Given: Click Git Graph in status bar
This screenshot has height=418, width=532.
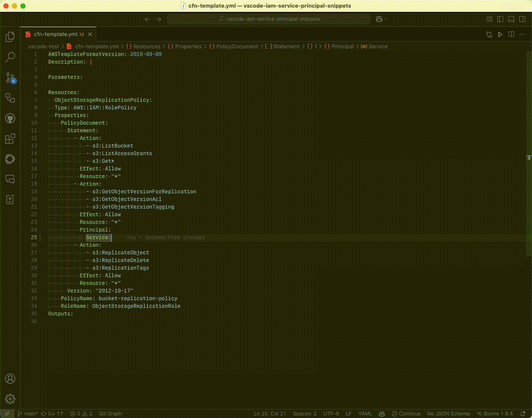Looking at the screenshot, I should pyautogui.click(x=110, y=414).
